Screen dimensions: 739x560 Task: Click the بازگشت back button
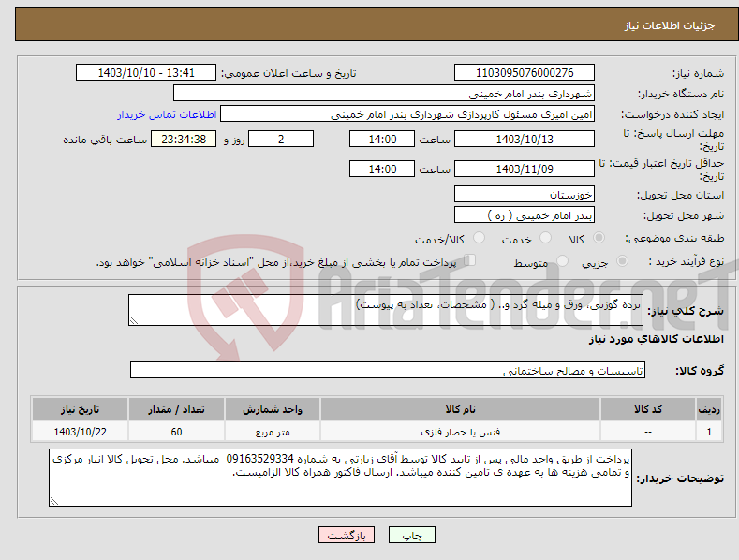click(x=347, y=535)
